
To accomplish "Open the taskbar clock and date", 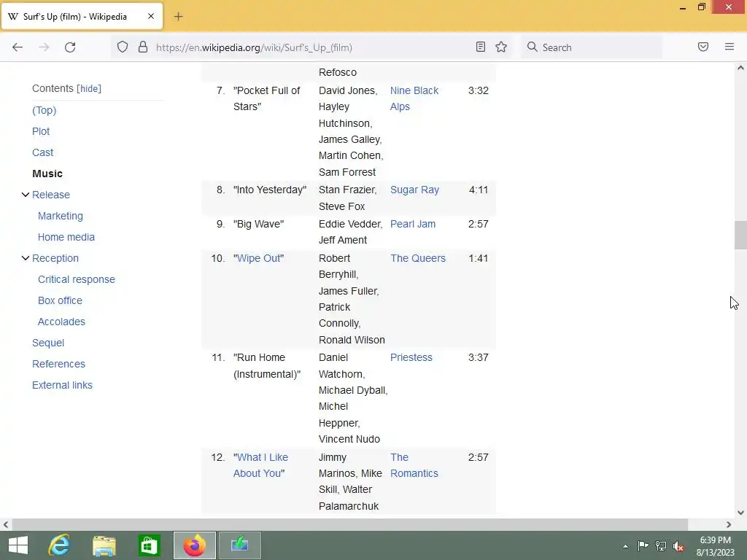I will tap(715, 546).
